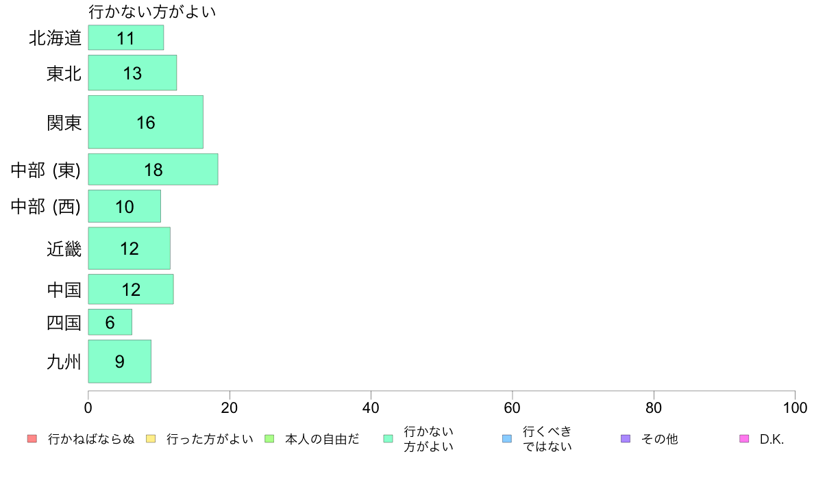This screenshot has width=814, height=504.
Task: Click the yellow 行った方がよい legend swatch
Action: (151, 439)
